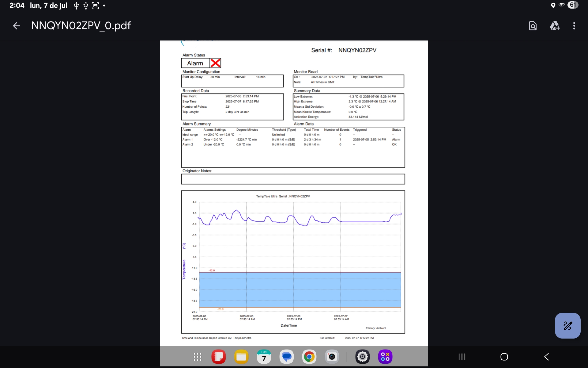Image resolution: width=588 pixels, height=368 pixels.
Task: Launch the Camera app
Action: (332, 357)
